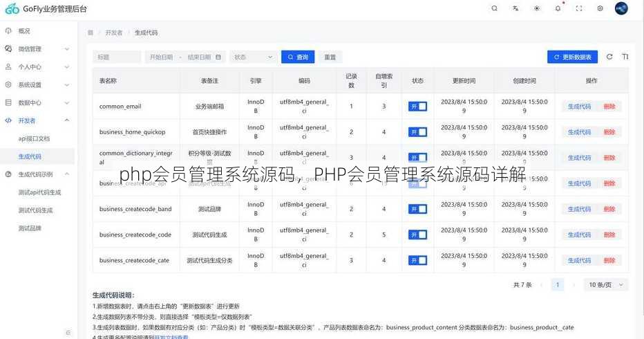The height and width of the screenshot is (339, 644).
Task: Click the 标题 search input
Action: (x=117, y=57)
